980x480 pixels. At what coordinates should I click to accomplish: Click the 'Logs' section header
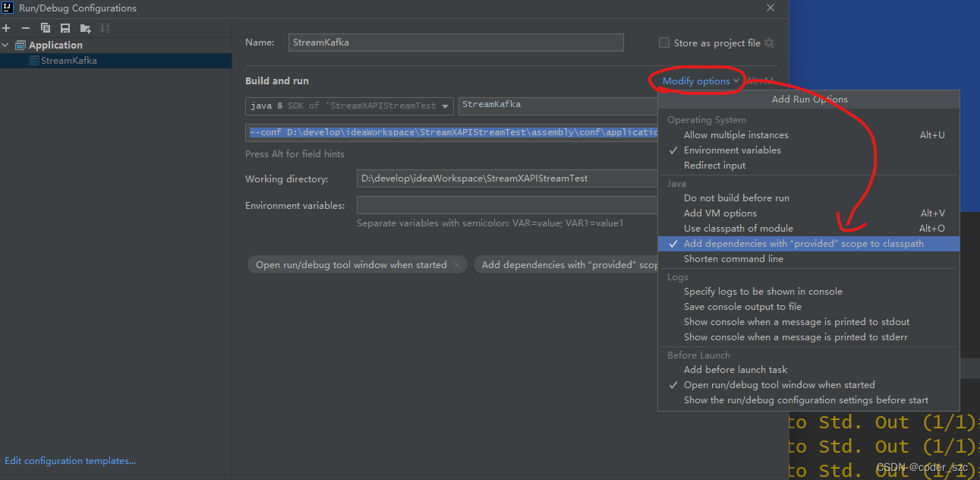678,277
